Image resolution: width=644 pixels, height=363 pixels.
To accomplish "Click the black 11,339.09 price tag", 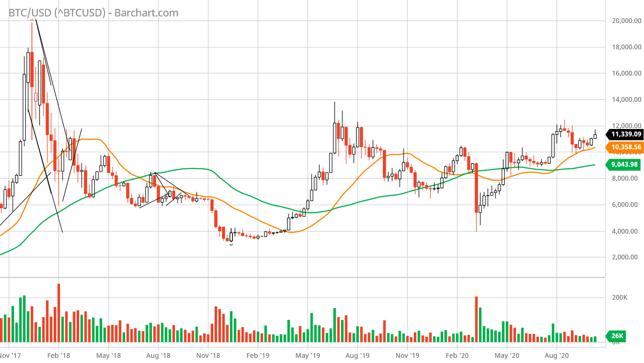I will tap(624, 135).
